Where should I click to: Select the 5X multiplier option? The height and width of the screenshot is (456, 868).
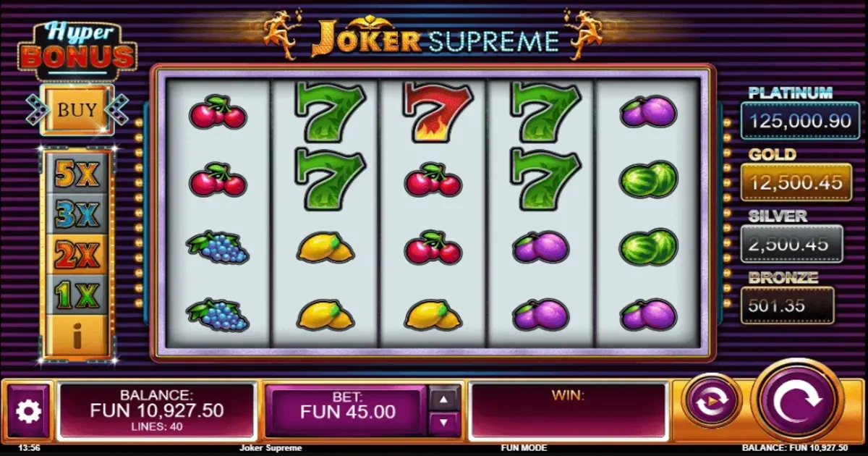coord(76,174)
